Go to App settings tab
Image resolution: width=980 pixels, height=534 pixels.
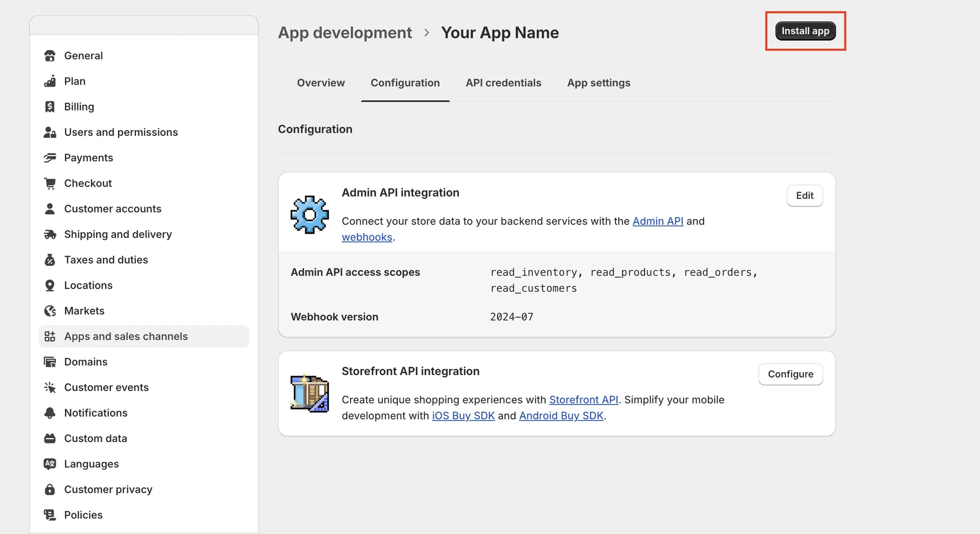[599, 83]
